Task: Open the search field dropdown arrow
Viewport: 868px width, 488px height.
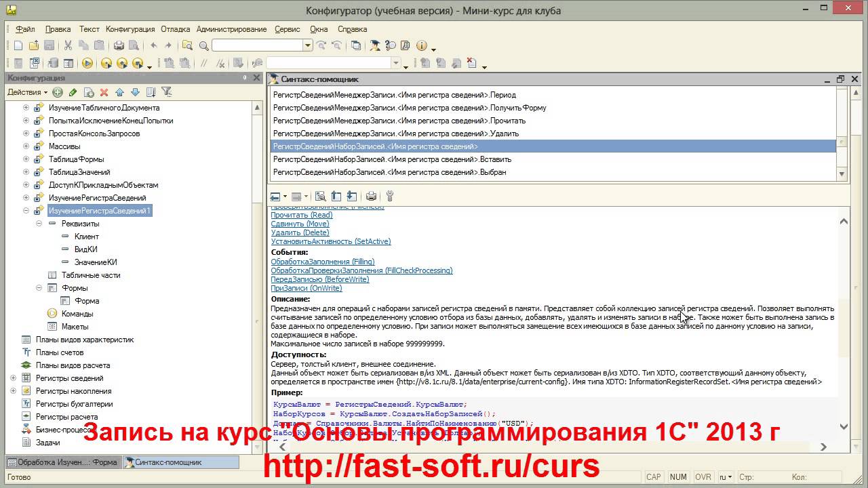Action: (x=308, y=45)
